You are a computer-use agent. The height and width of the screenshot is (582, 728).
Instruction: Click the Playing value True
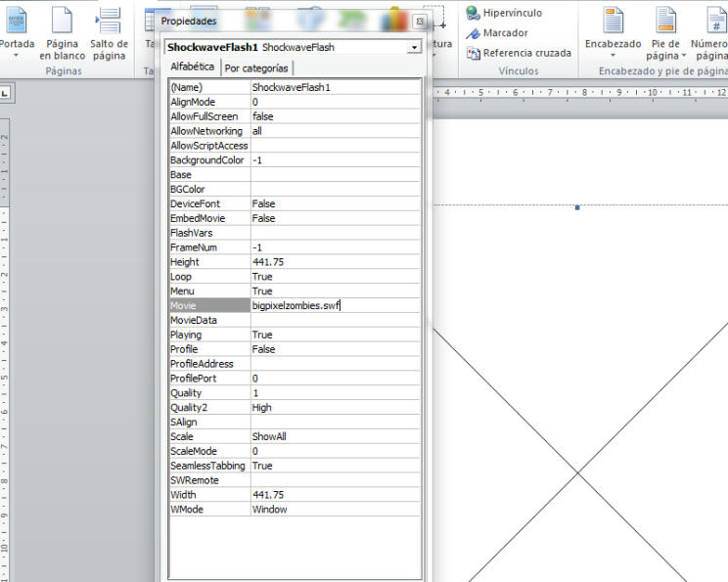(335, 335)
